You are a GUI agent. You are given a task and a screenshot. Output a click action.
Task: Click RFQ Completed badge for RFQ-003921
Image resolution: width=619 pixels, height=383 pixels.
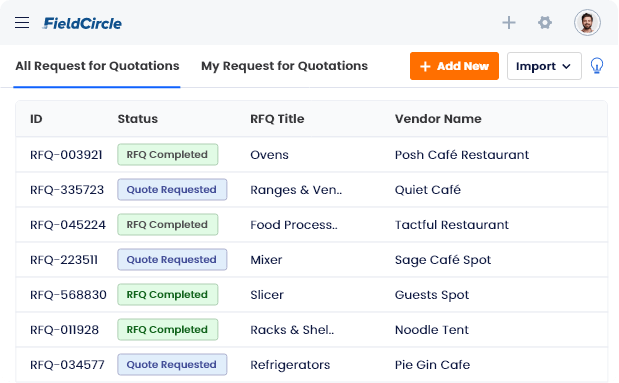[167, 154]
